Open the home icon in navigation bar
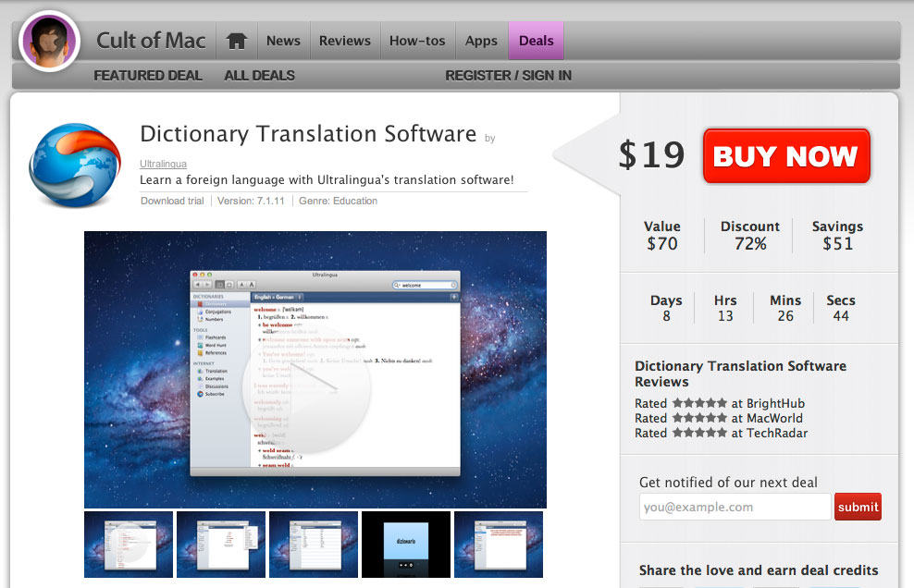914x588 pixels. (237, 41)
